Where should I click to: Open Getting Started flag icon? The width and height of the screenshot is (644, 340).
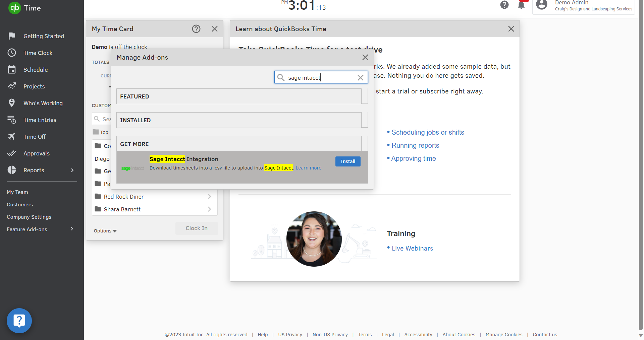[12, 36]
